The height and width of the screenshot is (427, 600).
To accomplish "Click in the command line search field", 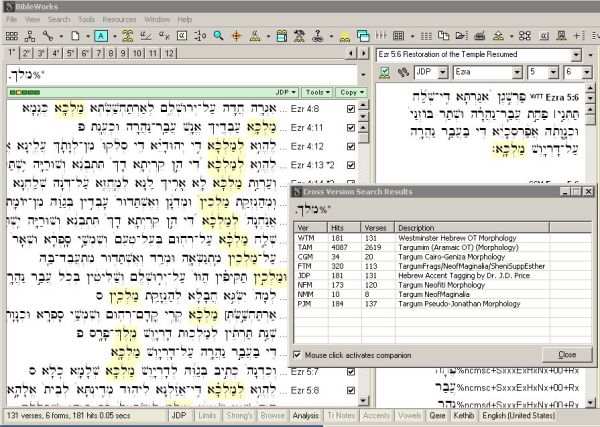I will [182, 75].
